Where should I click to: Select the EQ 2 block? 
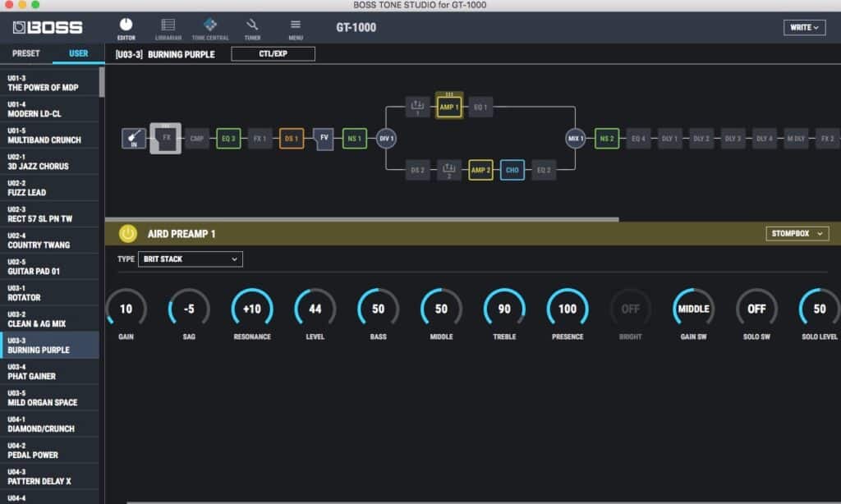(544, 170)
